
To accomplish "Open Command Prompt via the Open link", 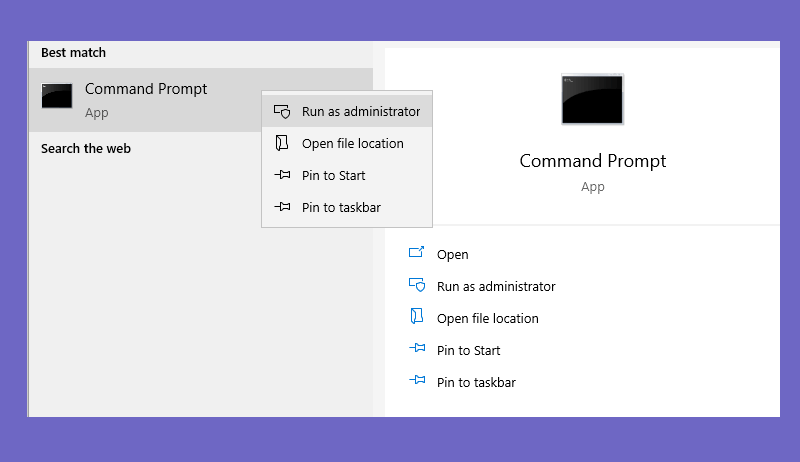I will [x=453, y=254].
